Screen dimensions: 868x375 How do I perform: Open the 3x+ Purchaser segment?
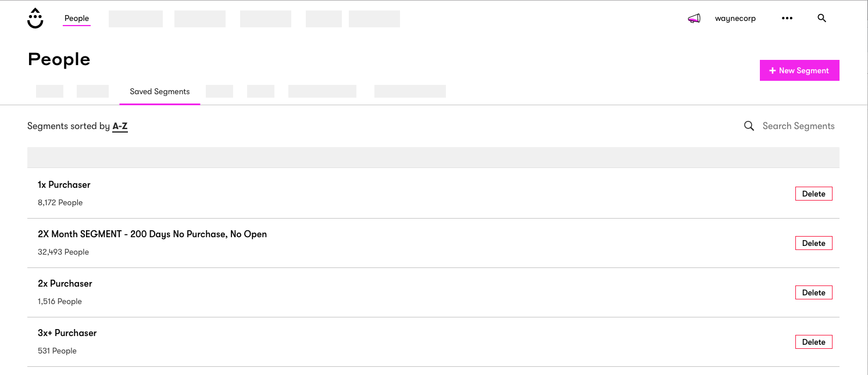[x=67, y=333]
